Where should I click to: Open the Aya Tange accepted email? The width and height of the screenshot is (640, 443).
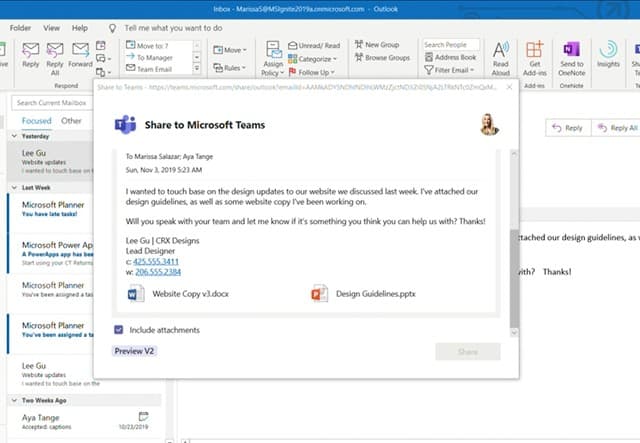coord(86,422)
